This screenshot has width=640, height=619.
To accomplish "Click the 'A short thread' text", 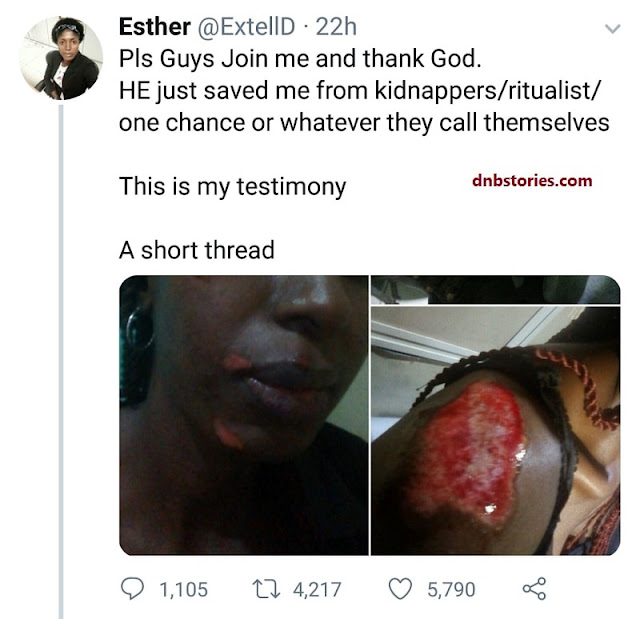I will [196, 250].
